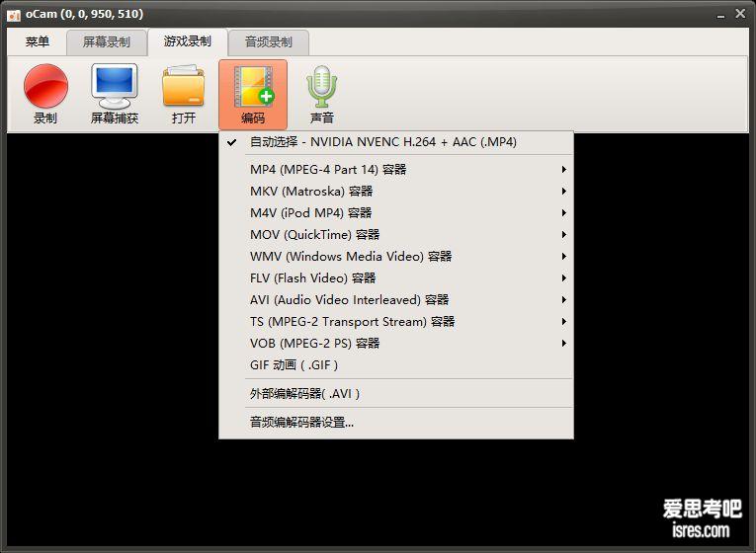Image resolution: width=756 pixels, height=553 pixels.
Task: Expand the MP4 submenu arrow
Action: (563, 170)
